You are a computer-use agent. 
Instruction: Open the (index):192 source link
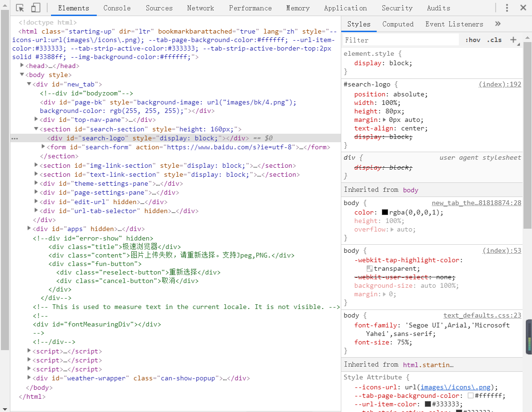coord(500,84)
